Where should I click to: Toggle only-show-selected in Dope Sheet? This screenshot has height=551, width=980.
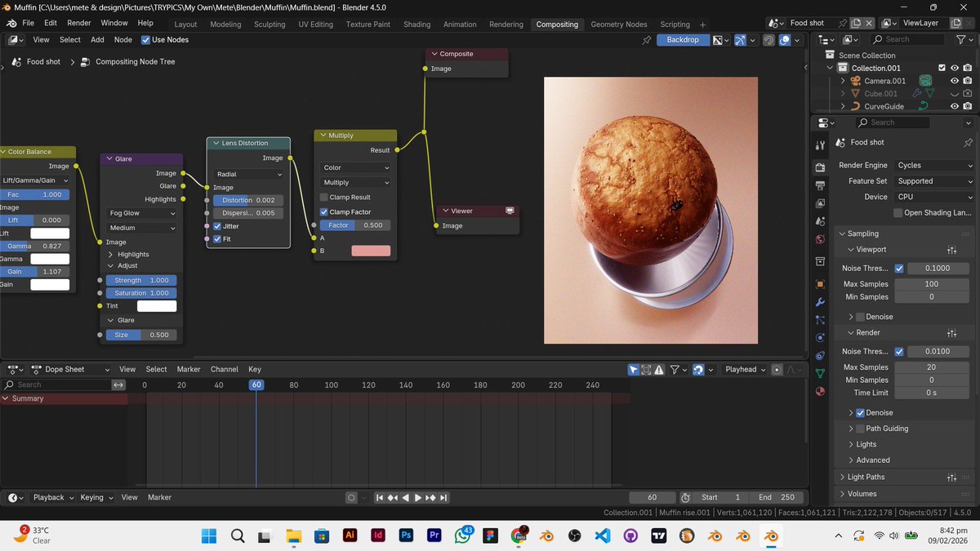tap(633, 370)
